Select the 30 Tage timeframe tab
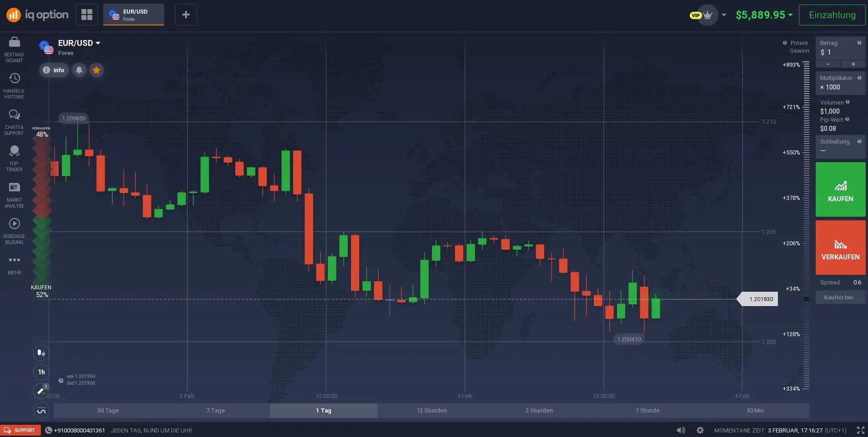 click(x=108, y=410)
